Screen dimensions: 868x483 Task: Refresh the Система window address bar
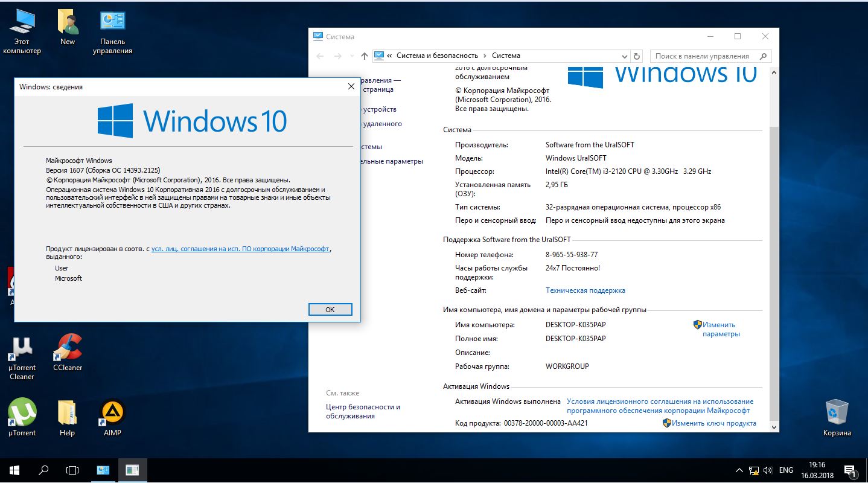pos(636,56)
